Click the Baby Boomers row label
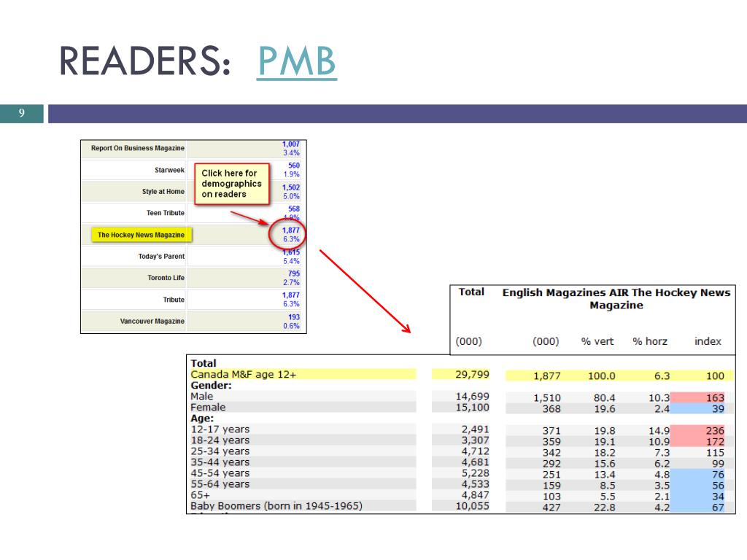The width and height of the screenshot is (747, 560). 276,506
